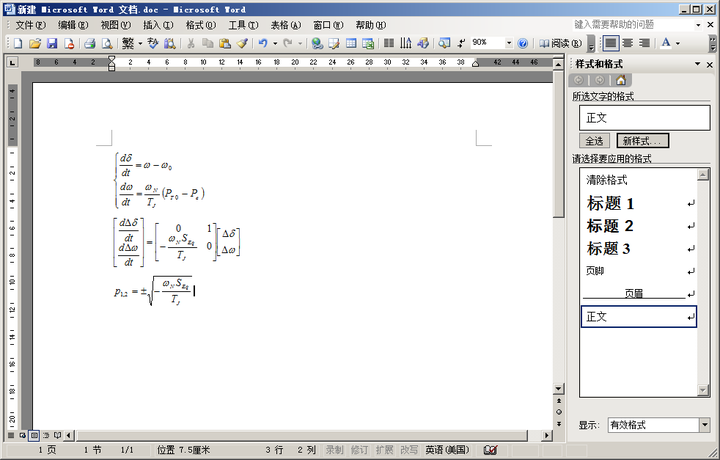The image size is (720, 460).
Task: Open the 格式 menu
Action: click(201, 25)
